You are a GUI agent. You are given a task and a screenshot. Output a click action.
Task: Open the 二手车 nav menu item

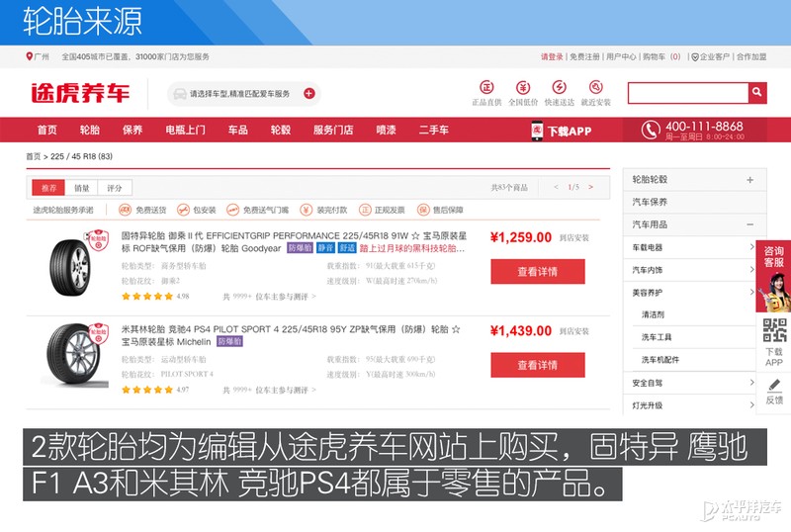(x=433, y=131)
